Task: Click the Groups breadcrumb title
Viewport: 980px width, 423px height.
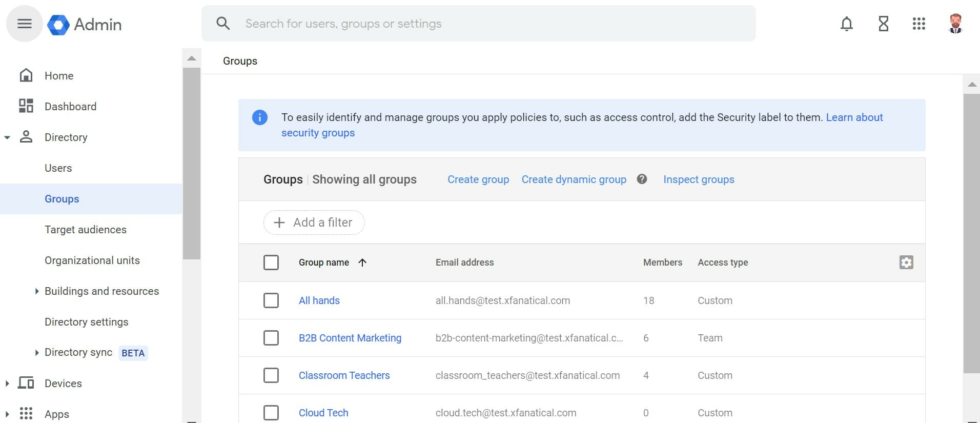Action: (240, 61)
